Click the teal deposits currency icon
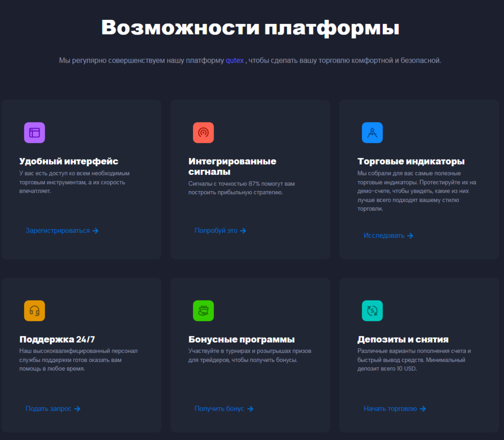 pos(372,310)
